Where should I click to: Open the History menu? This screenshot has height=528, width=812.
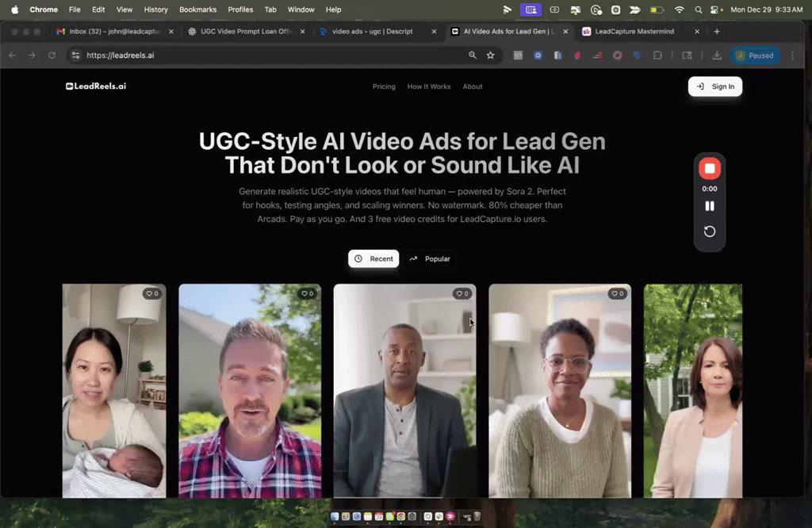tap(156, 10)
